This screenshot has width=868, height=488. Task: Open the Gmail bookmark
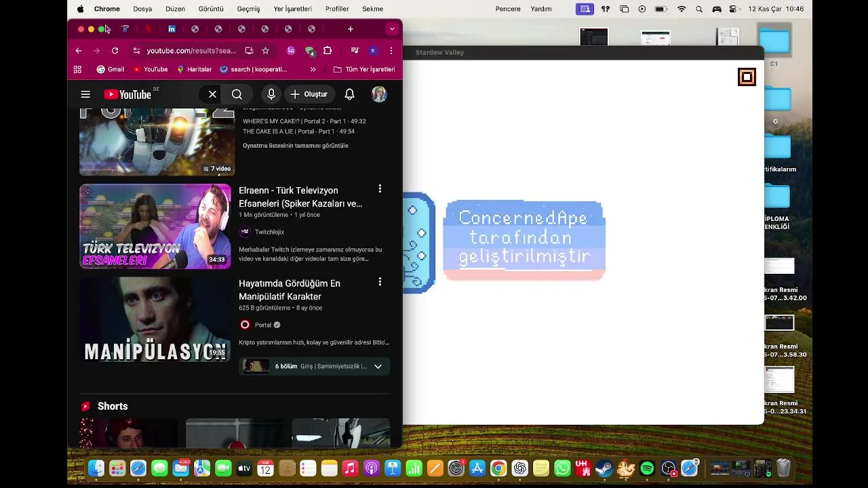tap(111, 69)
